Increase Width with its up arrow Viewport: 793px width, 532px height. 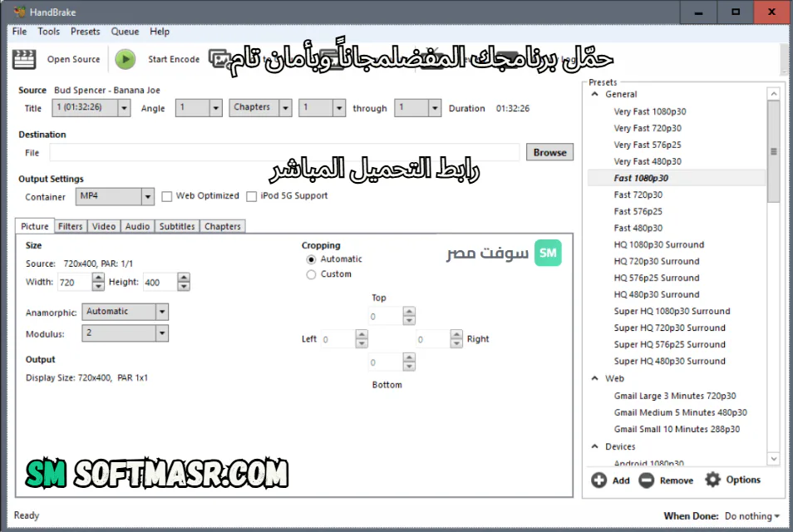(x=98, y=277)
